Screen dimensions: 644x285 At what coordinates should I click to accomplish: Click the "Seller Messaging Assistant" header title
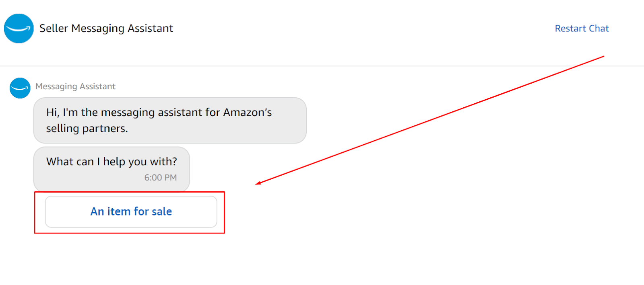click(x=106, y=29)
